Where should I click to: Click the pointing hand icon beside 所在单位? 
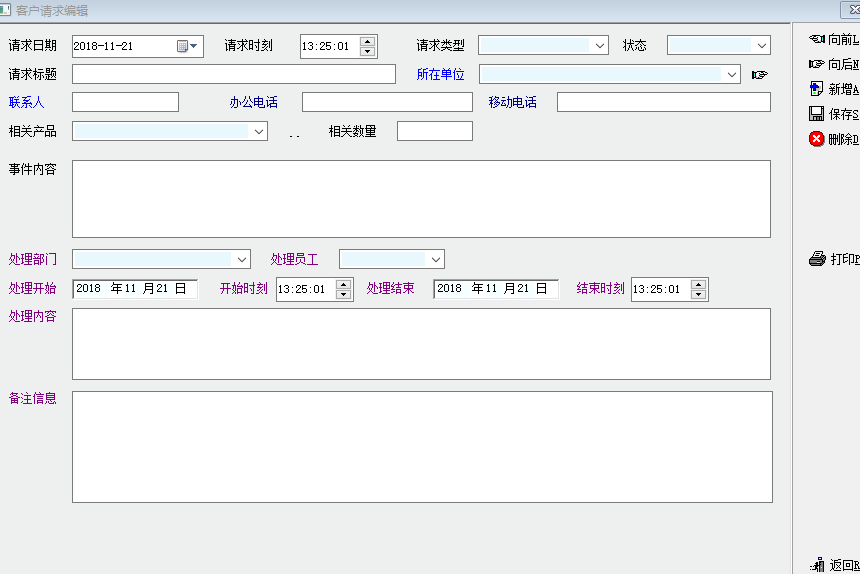coord(760,74)
